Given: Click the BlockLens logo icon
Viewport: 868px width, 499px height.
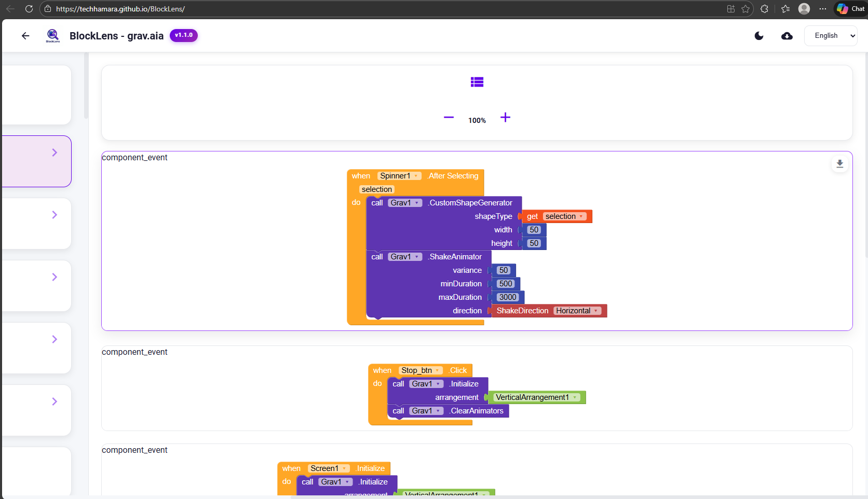Looking at the screenshot, I should pos(53,35).
